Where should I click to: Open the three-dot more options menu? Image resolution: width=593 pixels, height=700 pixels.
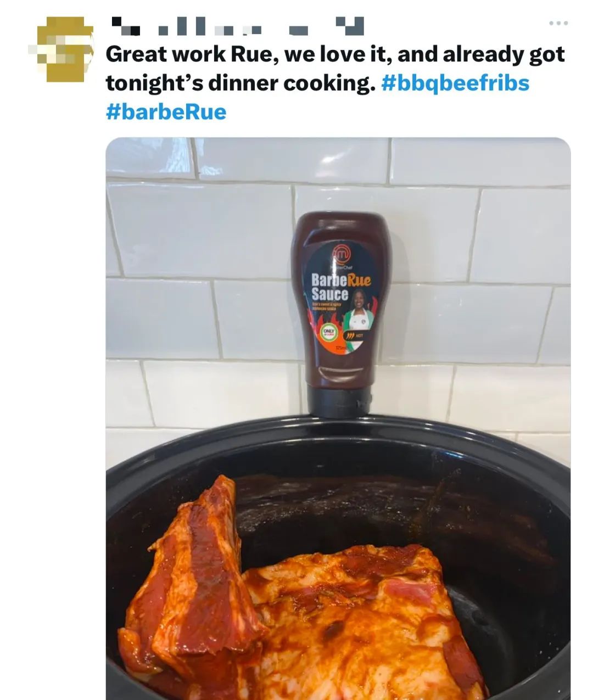pyautogui.click(x=558, y=23)
